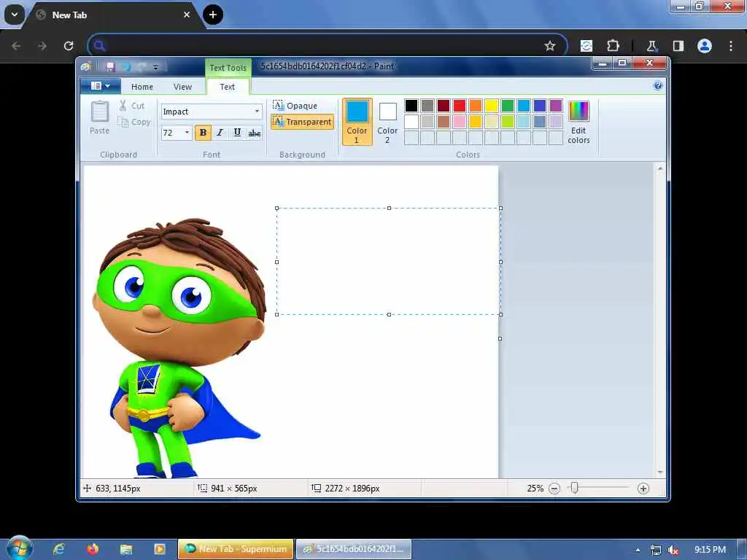Select the Text ribbon tab
The width and height of the screenshot is (747, 560).
[x=228, y=87]
